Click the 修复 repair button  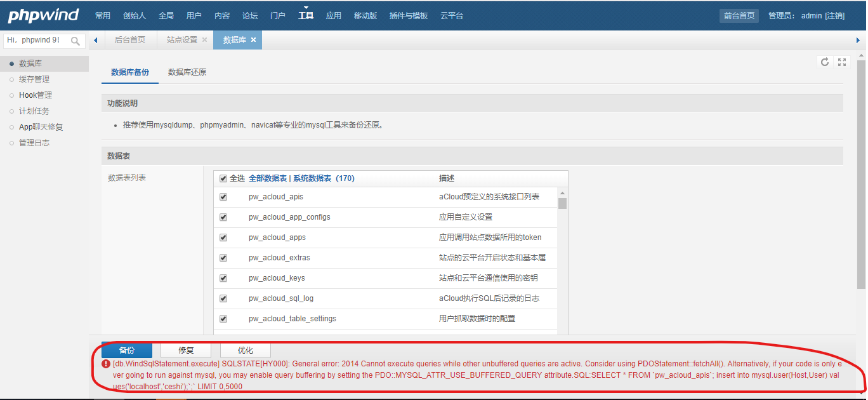(x=185, y=350)
